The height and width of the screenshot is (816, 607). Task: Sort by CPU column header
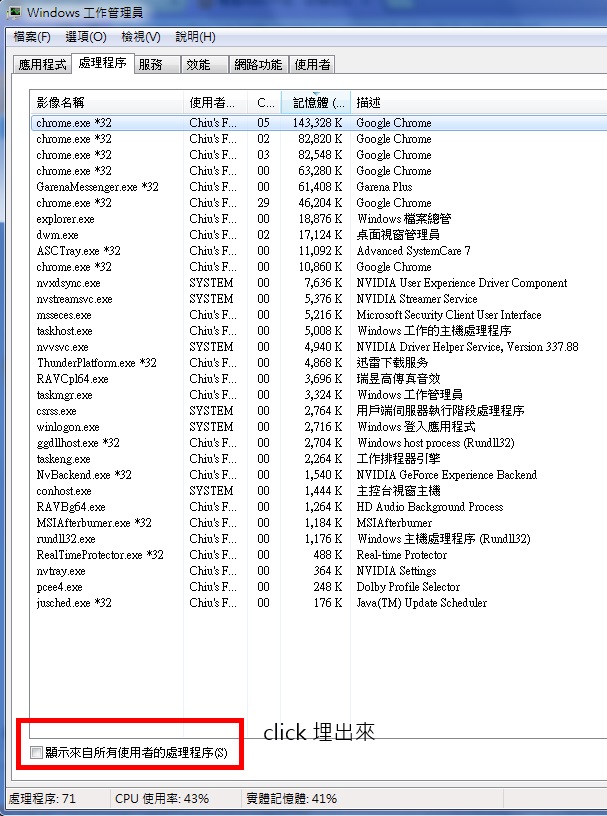tap(264, 103)
